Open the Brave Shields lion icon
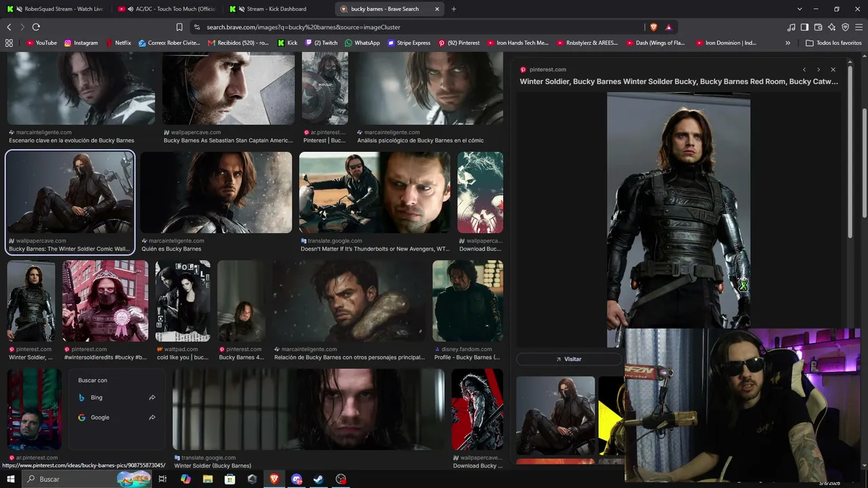Image resolution: width=868 pixels, height=488 pixels. tap(654, 27)
